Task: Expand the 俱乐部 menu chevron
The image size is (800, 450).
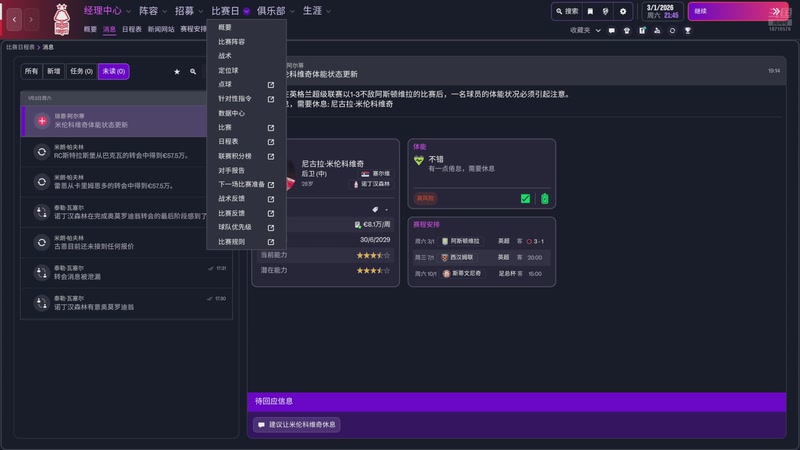Action: 292,11
